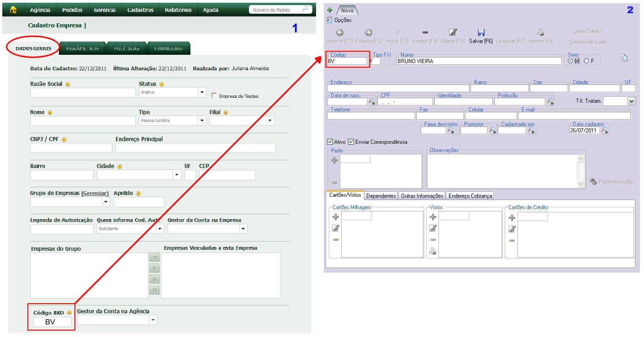This screenshot has width=644, height=337.
Task: Edit entry in Cartões de Crédito panel
Action: (512, 229)
